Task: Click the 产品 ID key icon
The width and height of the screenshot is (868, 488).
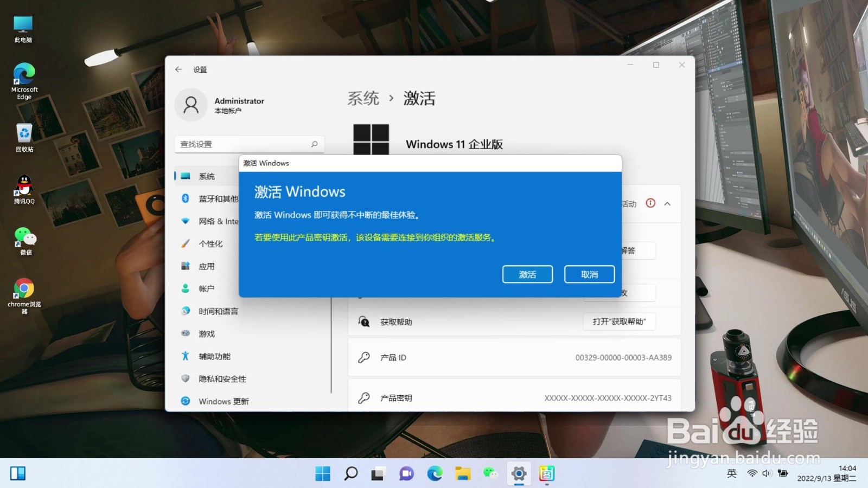Action: tap(364, 357)
